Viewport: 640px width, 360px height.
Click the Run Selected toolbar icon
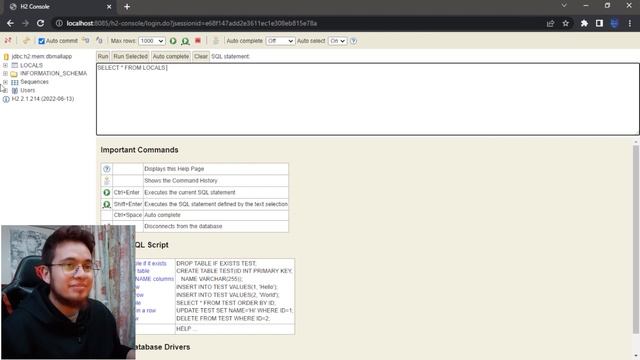tap(185, 41)
